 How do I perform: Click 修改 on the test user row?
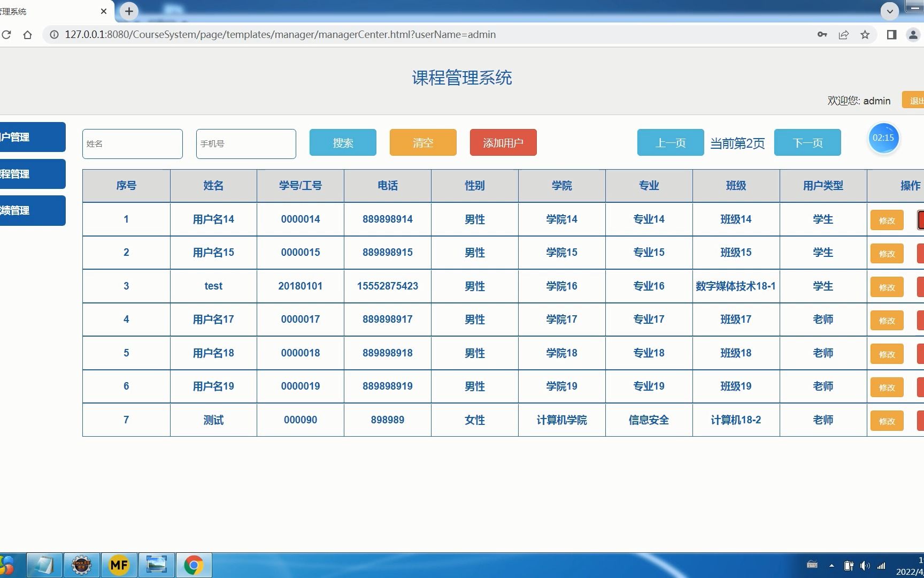(x=887, y=287)
